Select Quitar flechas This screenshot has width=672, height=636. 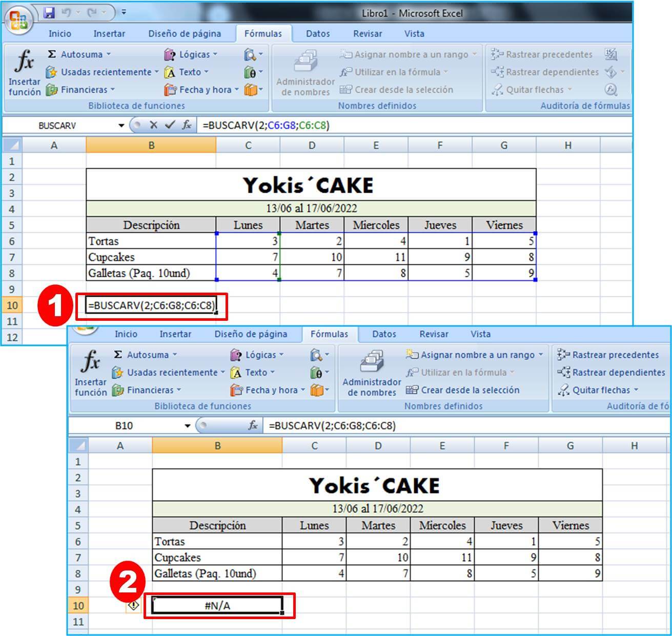coord(533,90)
